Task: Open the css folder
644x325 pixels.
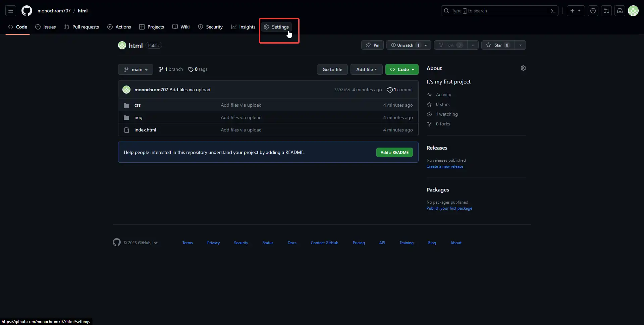Action: point(138,105)
